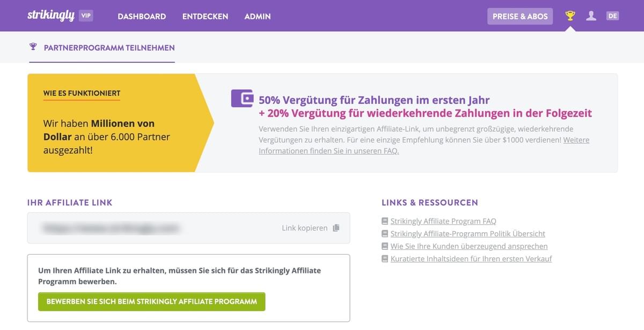Click the Strikingly logo
This screenshot has width=644, height=330.
tap(51, 15)
